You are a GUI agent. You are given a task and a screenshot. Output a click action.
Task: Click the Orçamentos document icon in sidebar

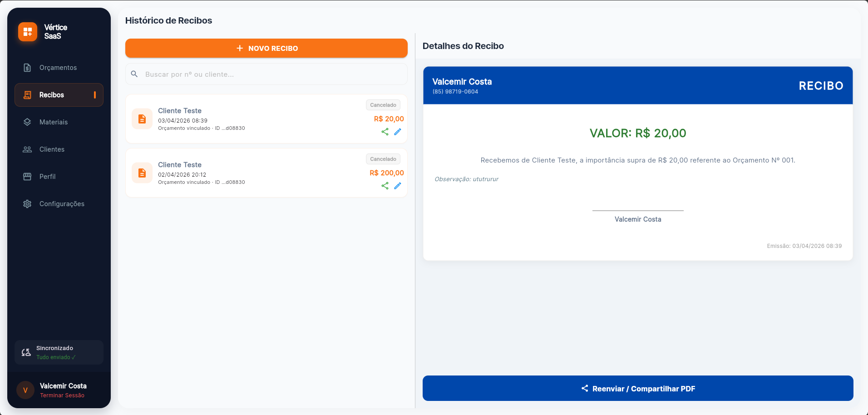[27, 68]
